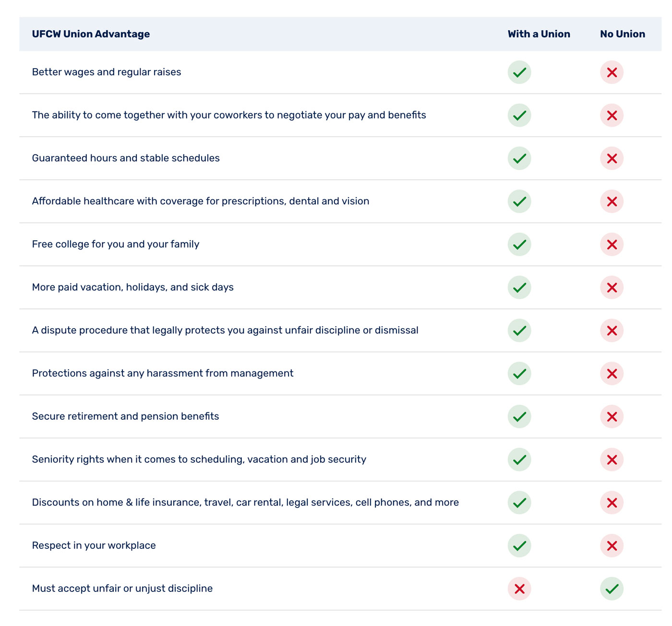The height and width of the screenshot is (626, 672).
Task: Click green checkmark for Better wages row
Action: click(519, 72)
